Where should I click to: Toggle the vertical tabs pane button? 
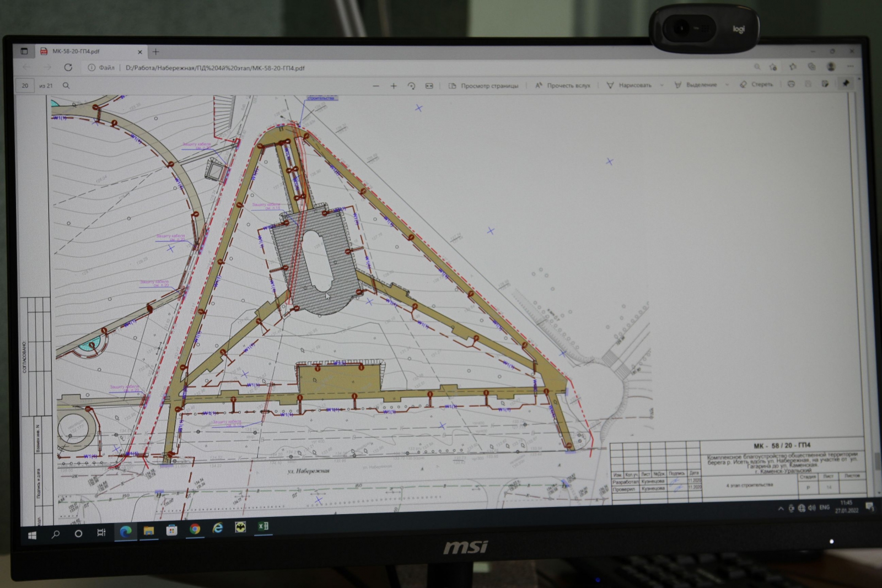coord(24,51)
